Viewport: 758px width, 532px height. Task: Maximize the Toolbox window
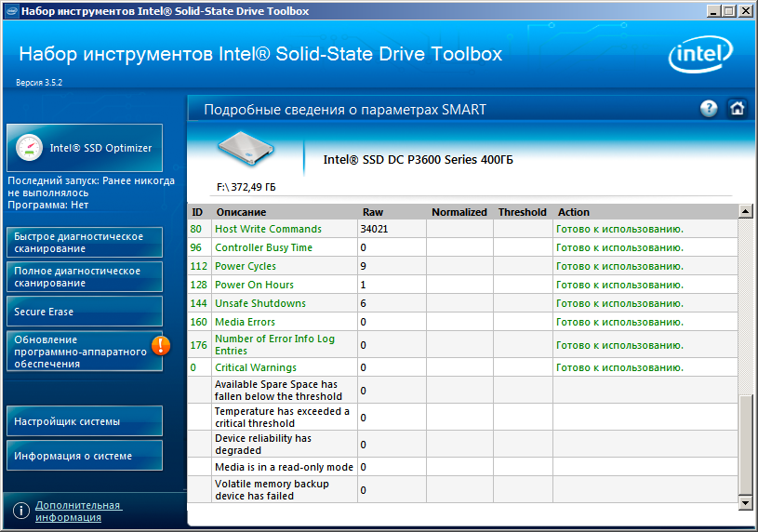pos(729,10)
